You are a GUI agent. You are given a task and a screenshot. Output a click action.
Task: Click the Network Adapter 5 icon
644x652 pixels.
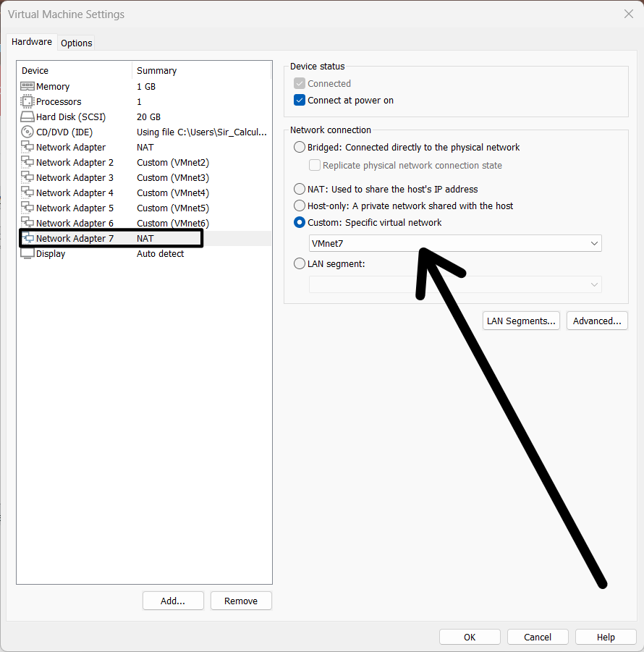[x=27, y=208]
